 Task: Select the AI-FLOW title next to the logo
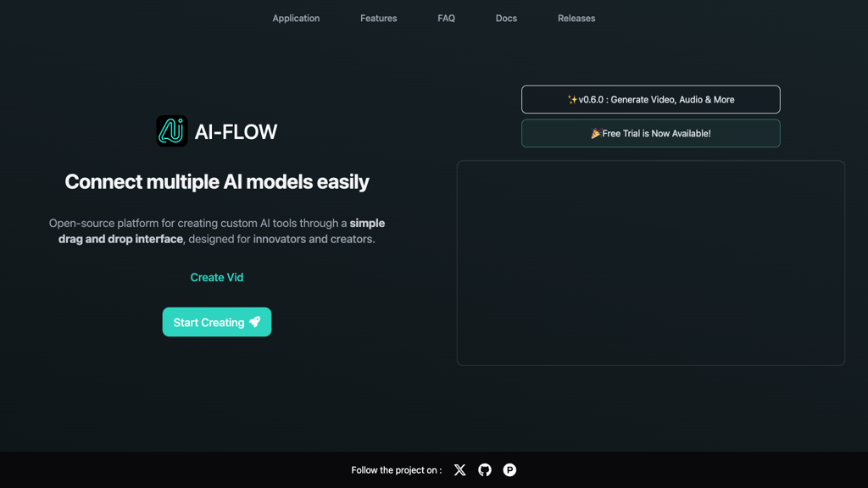pyautogui.click(x=236, y=131)
